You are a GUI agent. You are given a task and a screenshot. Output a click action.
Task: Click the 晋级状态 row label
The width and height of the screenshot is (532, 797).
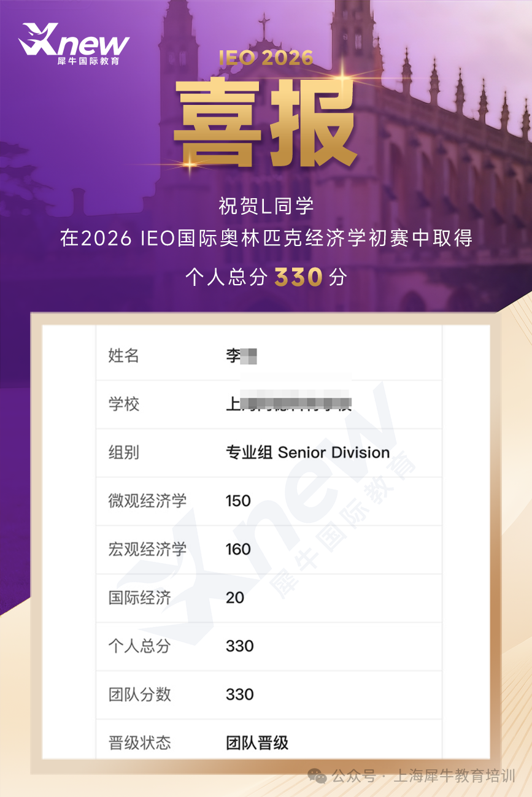click(139, 743)
